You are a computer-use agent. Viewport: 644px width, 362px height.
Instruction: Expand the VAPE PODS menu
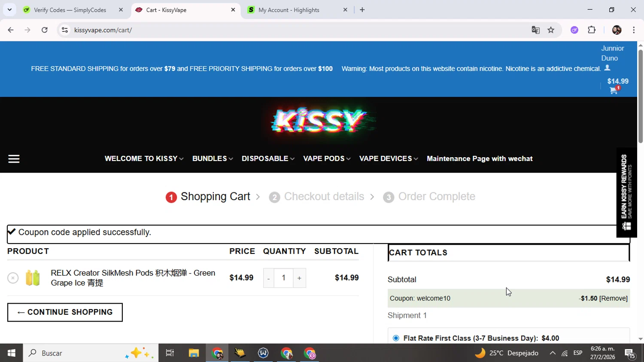327,159
